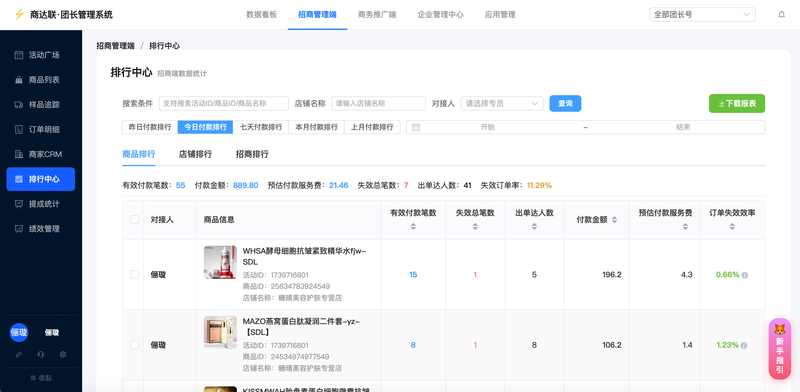Click the WHSA product thumbnail image
Image resolution: width=800 pixels, height=392 pixels.
[x=220, y=262]
